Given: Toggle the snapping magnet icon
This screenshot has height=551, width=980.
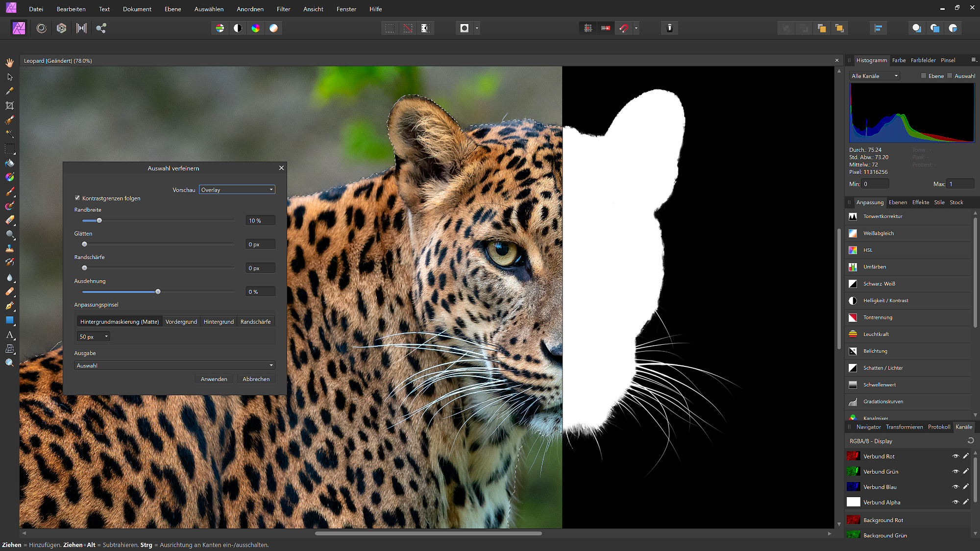Looking at the screenshot, I should [x=624, y=28].
